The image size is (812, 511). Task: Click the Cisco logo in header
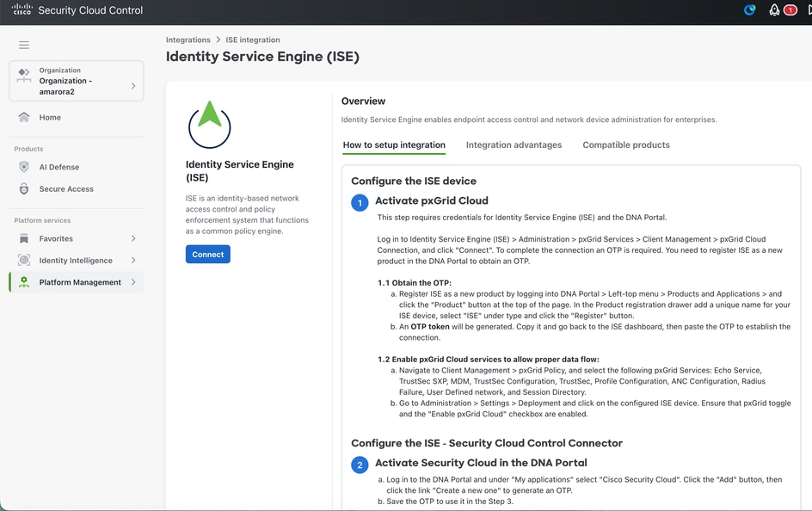coord(22,9)
